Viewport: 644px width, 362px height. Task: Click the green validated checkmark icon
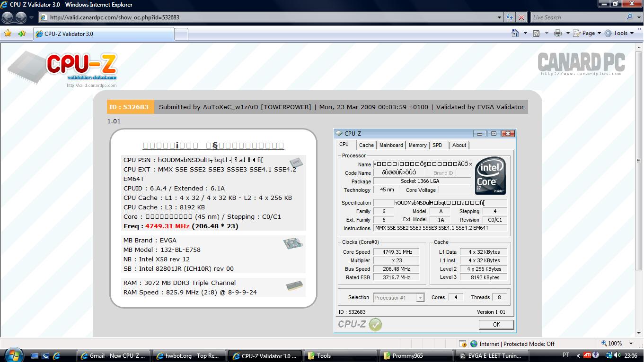(x=375, y=324)
